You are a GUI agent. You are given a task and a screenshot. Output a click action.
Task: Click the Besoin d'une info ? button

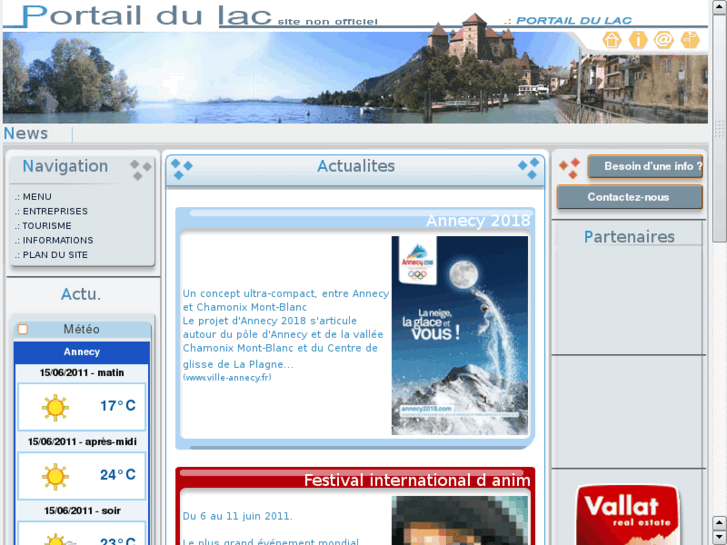pos(645,166)
